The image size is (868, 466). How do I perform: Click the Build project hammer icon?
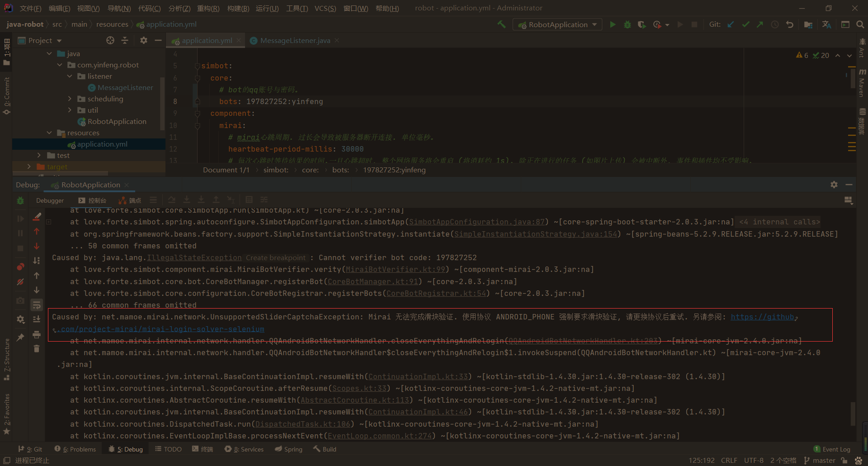(501, 24)
